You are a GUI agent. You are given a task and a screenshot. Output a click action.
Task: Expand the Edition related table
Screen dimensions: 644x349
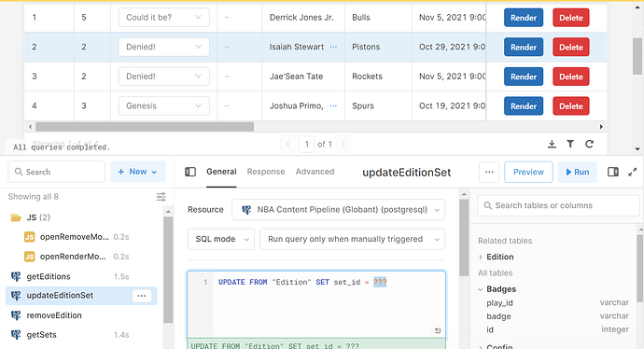click(x=481, y=257)
